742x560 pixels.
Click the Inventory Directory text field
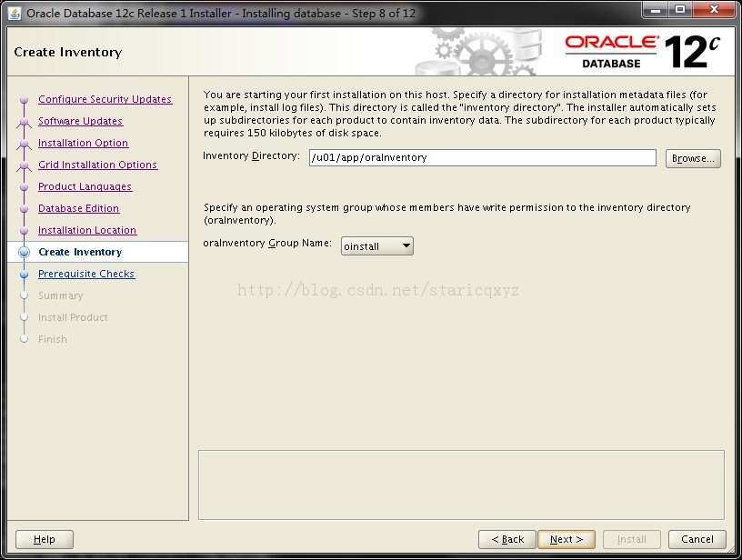tap(483, 157)
